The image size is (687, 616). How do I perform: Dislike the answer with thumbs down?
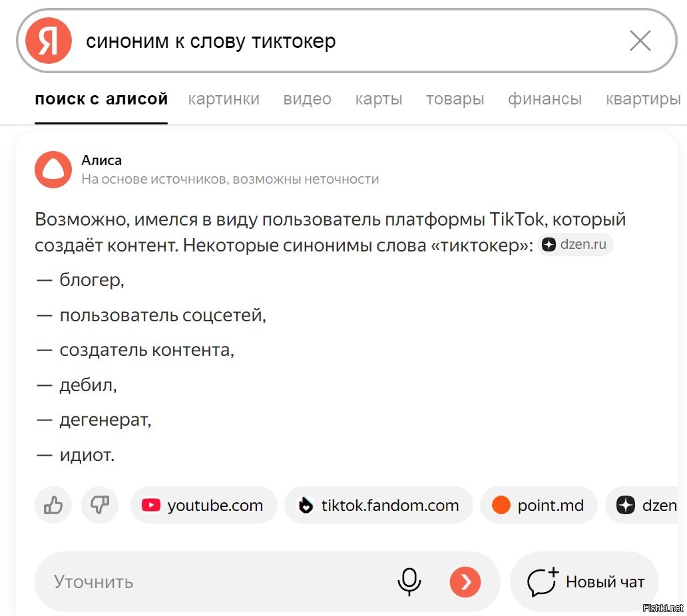pyautogui.click(x=100, y=506)
